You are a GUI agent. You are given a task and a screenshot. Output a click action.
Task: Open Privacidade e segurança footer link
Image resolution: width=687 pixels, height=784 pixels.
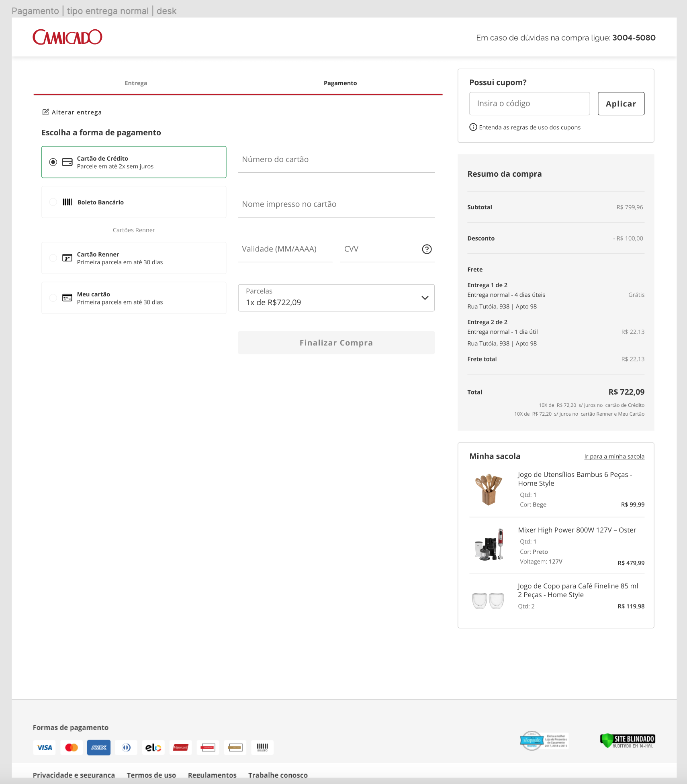(x=74, y=775)
